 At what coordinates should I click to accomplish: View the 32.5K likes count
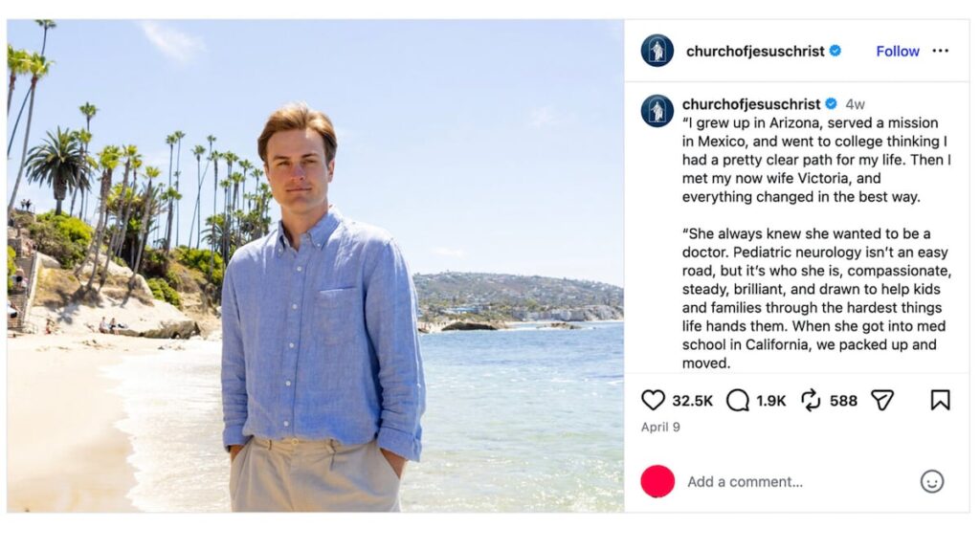[x=693, y=401]
